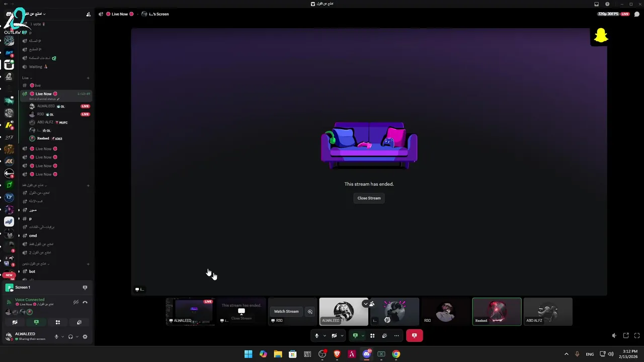Open the help icon in the title bar
Screen dimensions: 644x362
click(x=607, y=4)
